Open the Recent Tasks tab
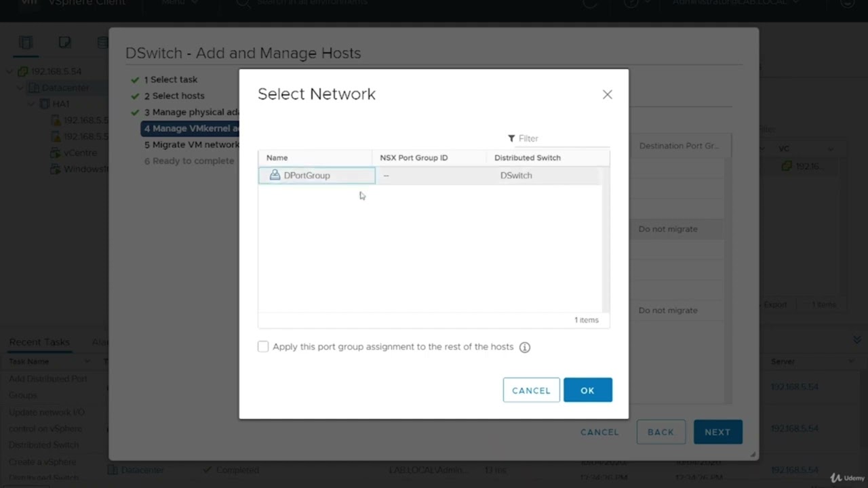868x488 pixels. [39, 342]
